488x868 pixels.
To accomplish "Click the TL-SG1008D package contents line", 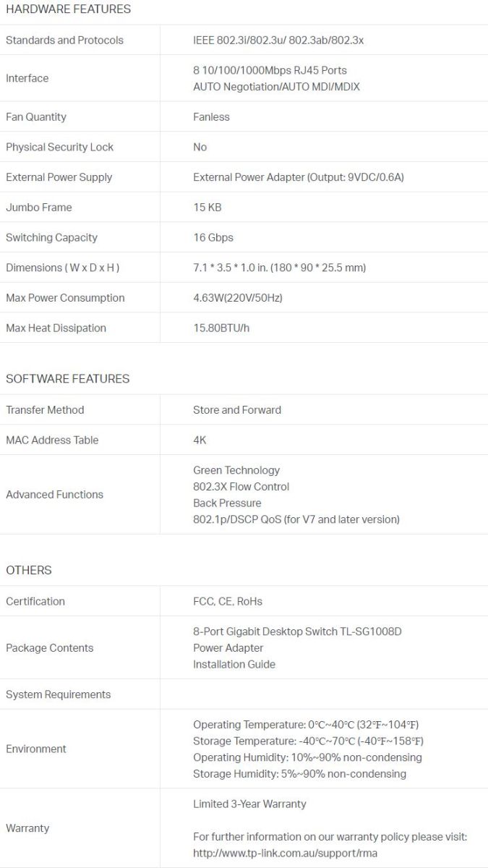I will [297, 632].
